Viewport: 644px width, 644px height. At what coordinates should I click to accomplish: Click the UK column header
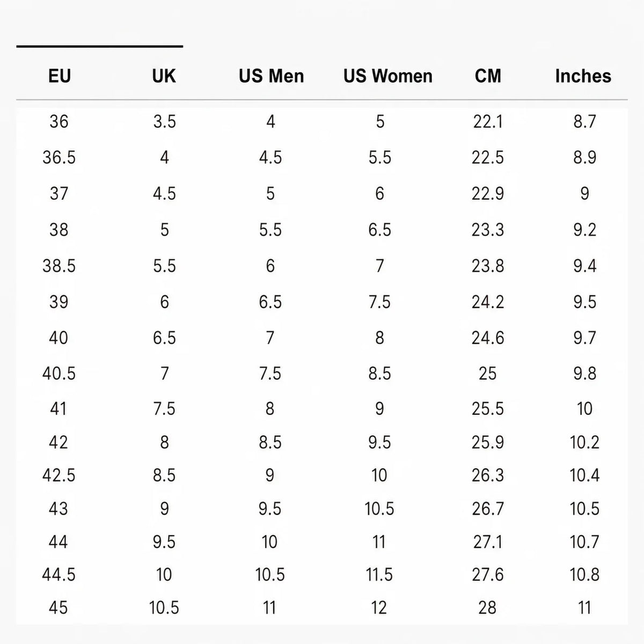(x=164, y=76)
